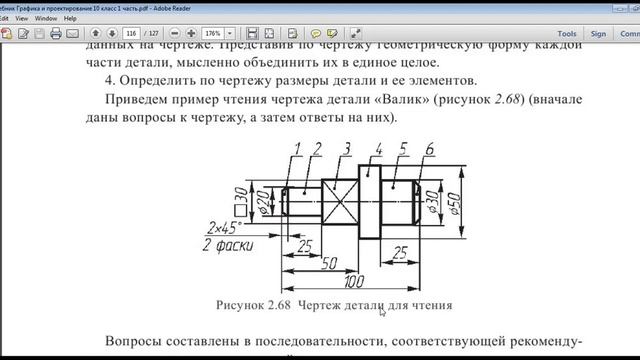The image size is (640, 360).
Task: Click the text '2 фаски' in drawing
Action: 228,246
